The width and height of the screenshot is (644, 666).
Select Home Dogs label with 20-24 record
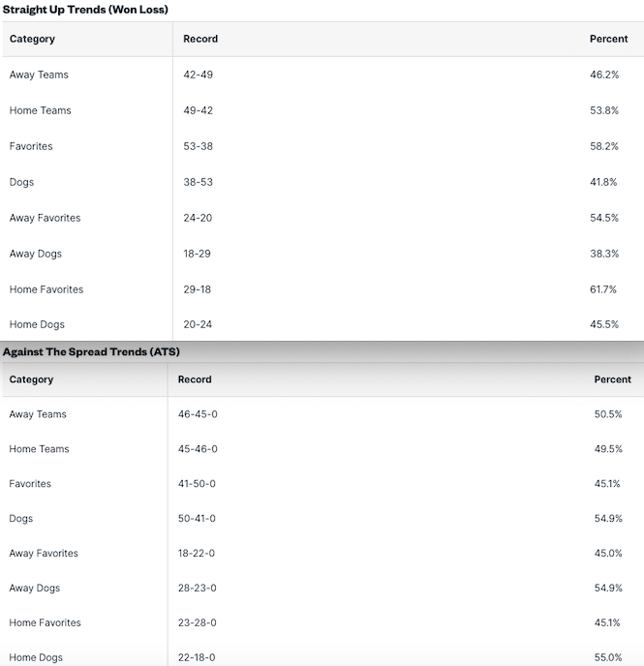coord(37,324)
